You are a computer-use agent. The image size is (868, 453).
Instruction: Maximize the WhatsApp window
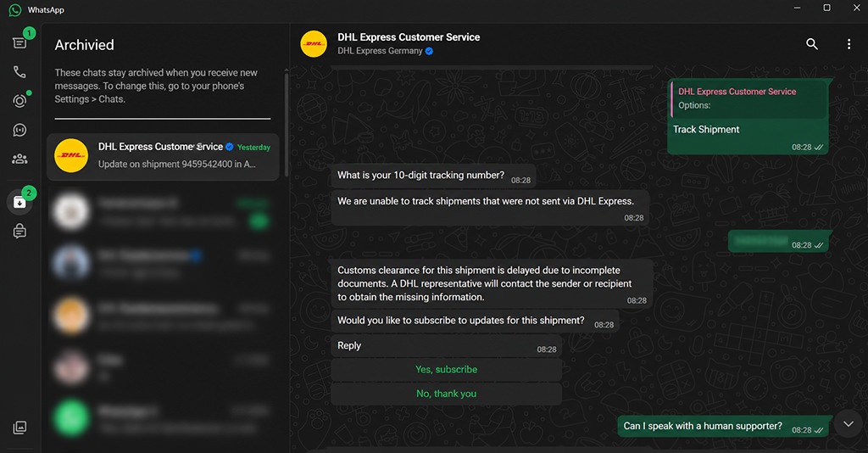[x=826, y=8]
